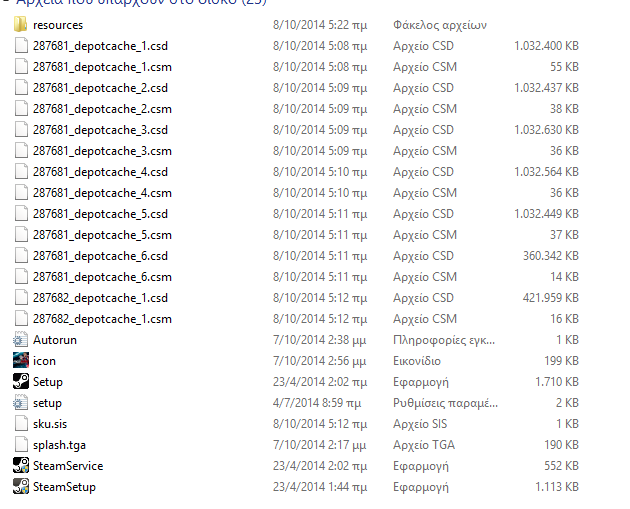Select the resources folder name

coord(58,25)
